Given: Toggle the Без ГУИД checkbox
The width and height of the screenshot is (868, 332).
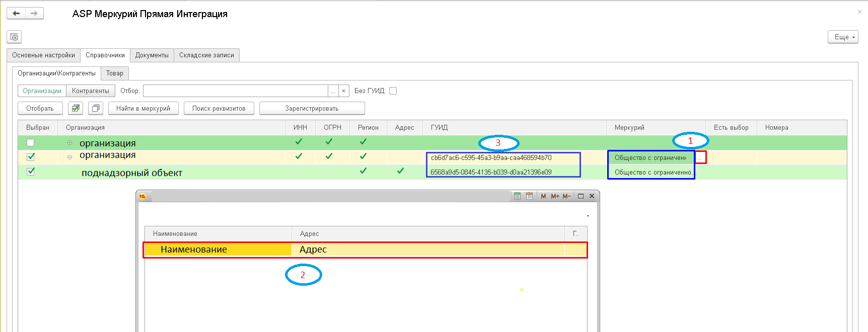Looking at the screenshot, I should (393, 91).
